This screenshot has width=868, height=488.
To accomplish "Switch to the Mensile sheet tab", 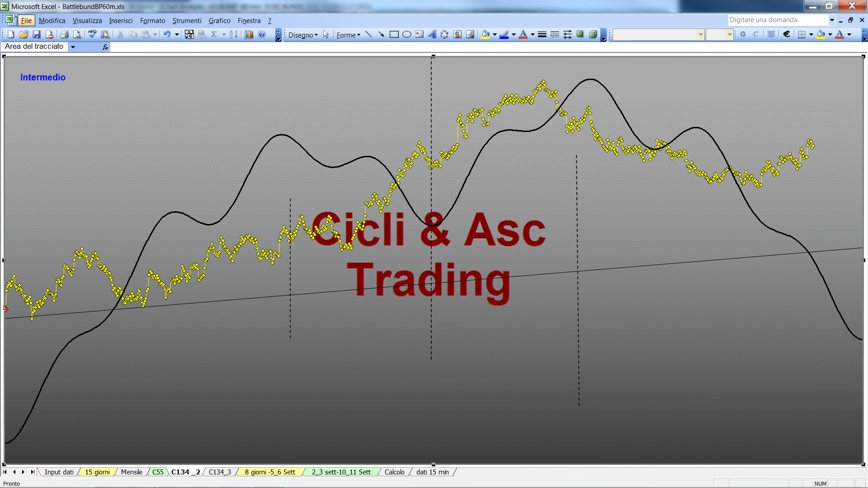I will coord(132,472).
